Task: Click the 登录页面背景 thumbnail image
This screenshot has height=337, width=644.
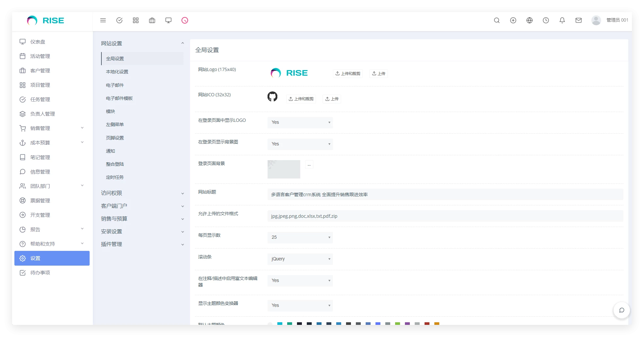Action: 284,169
